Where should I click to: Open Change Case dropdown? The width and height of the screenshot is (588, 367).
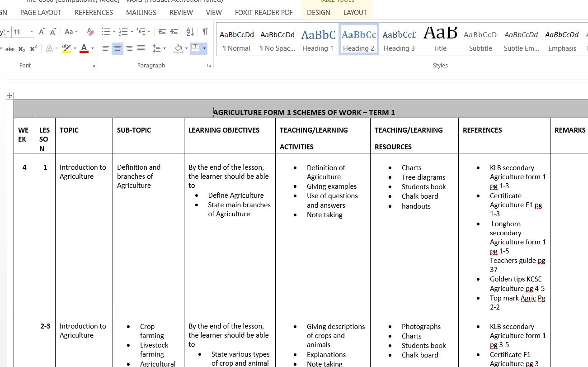tap(71, 32)
